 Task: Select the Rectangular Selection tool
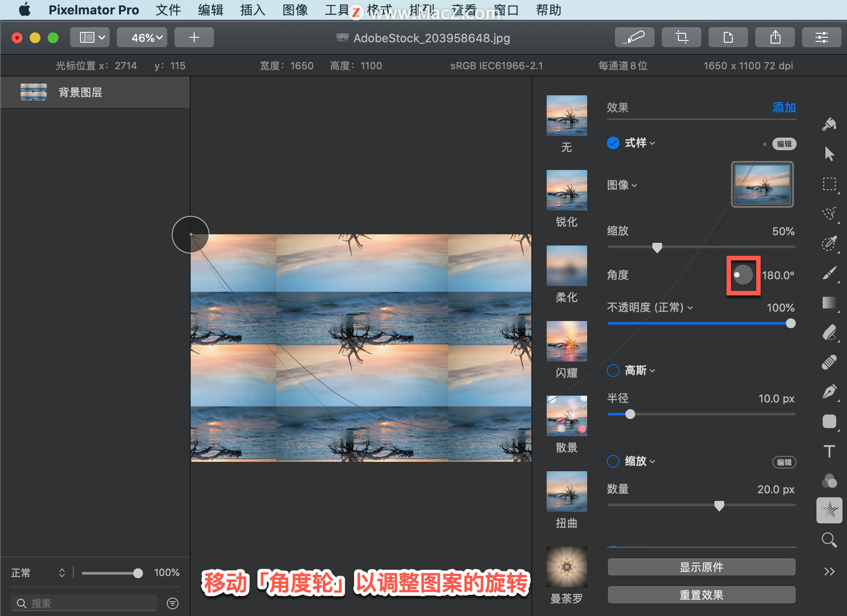829,184
